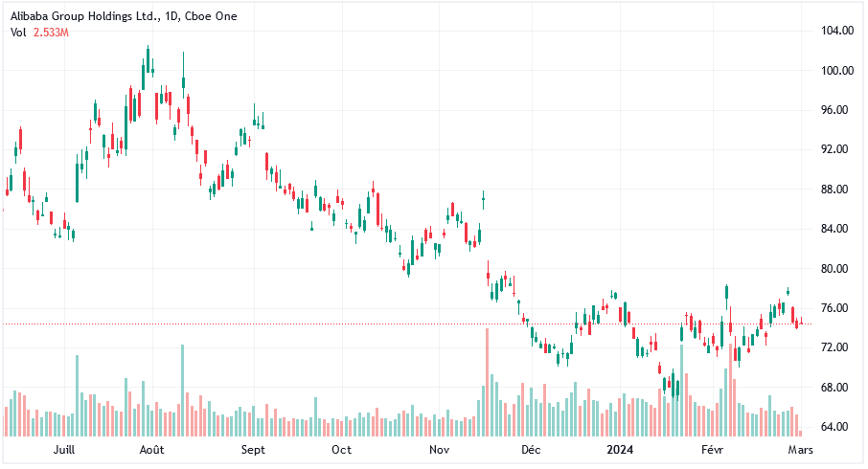Image resolution: width=868 pixels, height=469 pixels.
Task: Click the 104.00 price axis label
Action: [x=838, y=31]
